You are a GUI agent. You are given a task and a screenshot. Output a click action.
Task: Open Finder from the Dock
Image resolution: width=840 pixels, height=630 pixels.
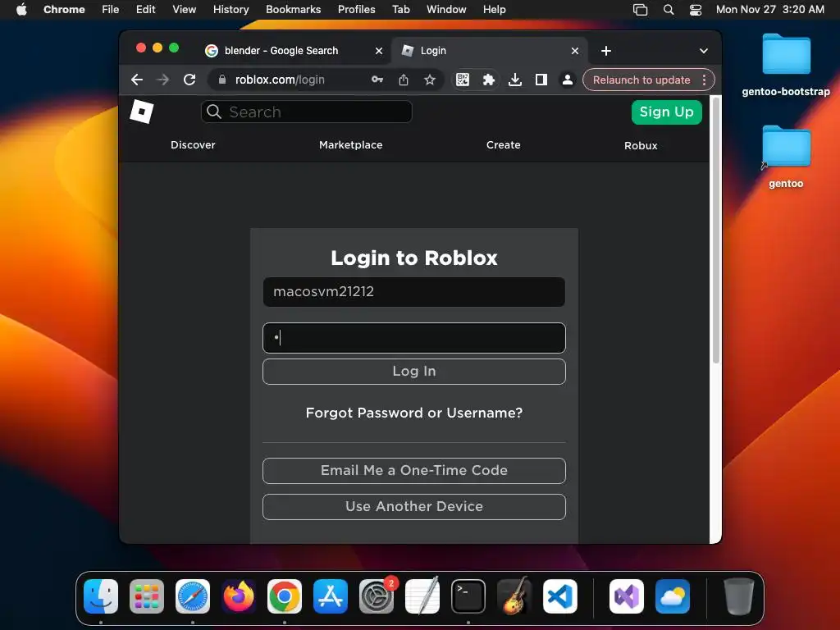pos(101,596)
